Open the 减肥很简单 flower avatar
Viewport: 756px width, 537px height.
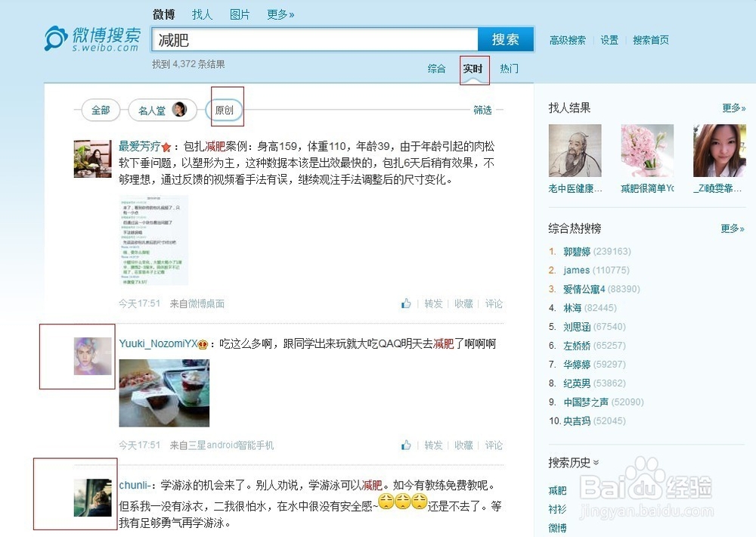point(647,151)
